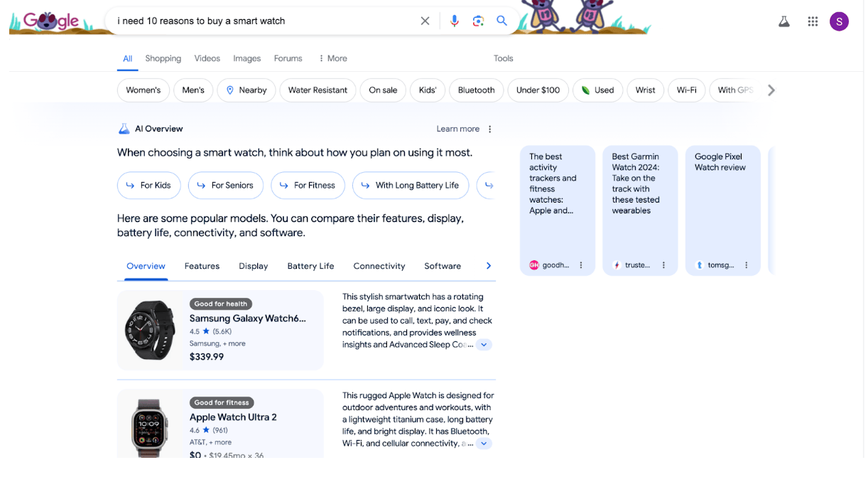The image size is (868, 482).
Task: Open the Google apps grid icon
Action: click(x=813, y=21)
